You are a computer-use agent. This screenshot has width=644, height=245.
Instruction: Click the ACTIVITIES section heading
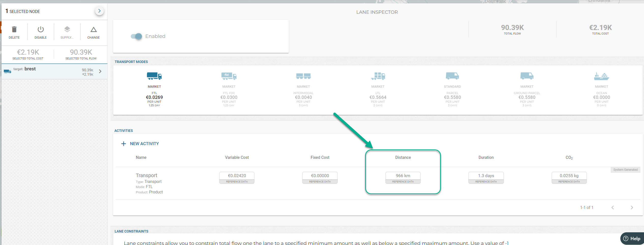pyautogui.click(x=123, y=131)
